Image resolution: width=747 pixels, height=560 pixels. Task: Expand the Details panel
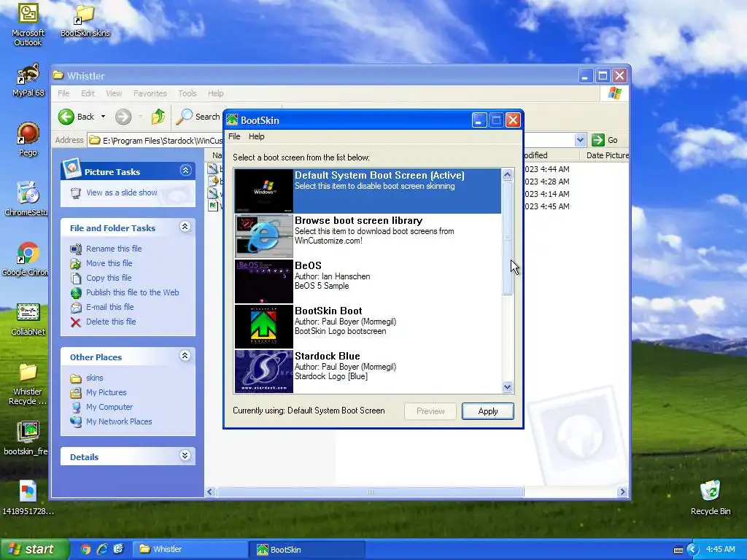tap(185, 456)
